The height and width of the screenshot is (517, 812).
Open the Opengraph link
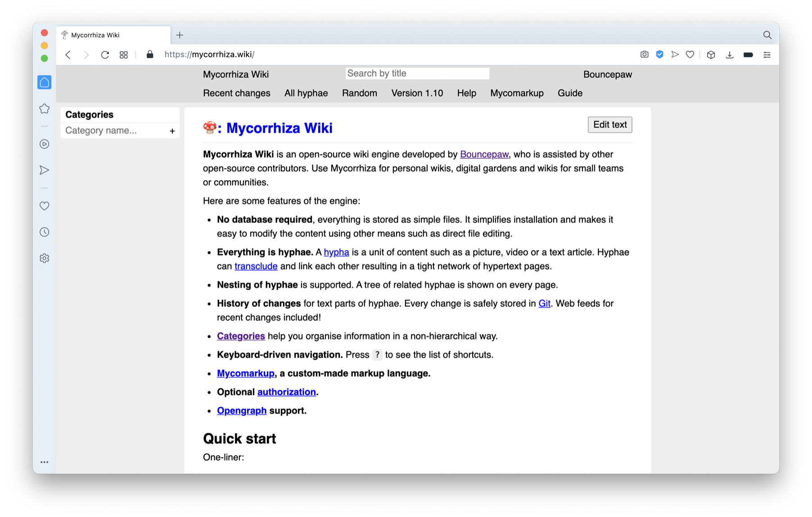tap(241, 411)
